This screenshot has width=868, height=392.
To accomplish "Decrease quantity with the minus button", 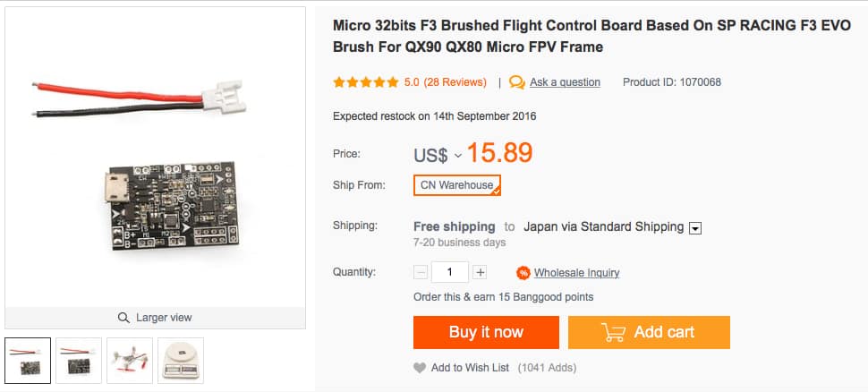I will 421,272.
